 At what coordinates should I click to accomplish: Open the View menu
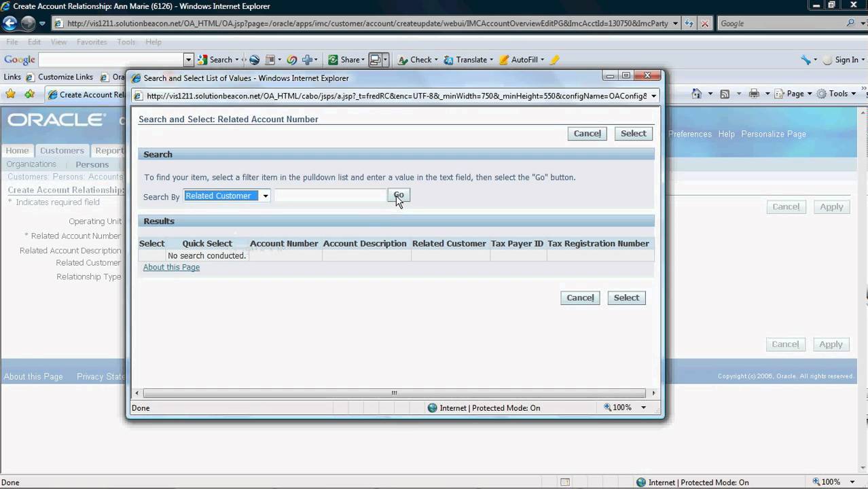59,42
